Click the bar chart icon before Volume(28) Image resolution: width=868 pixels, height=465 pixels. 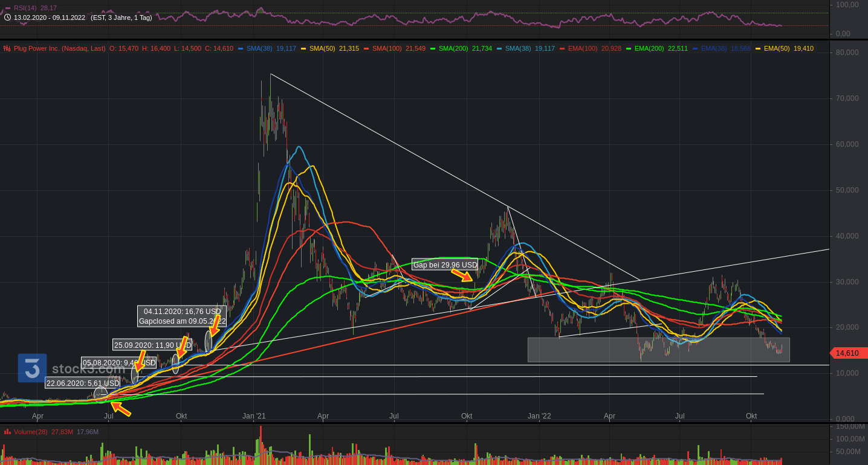coord(7,432)
